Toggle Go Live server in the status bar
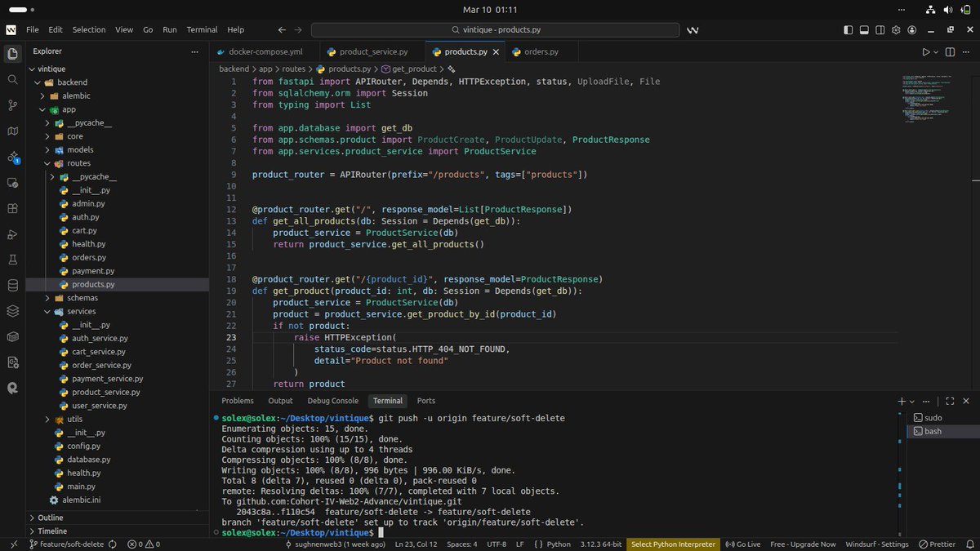This screenshot has width=980, height=551. pyautogui.click(x=742, y=544)
